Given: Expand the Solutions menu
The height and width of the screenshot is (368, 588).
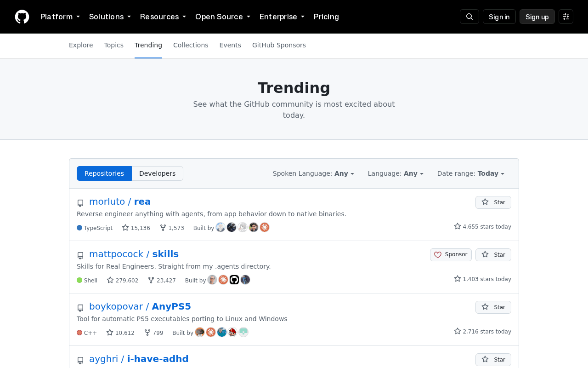Looking at the screenshot, I should pos(110,17).
